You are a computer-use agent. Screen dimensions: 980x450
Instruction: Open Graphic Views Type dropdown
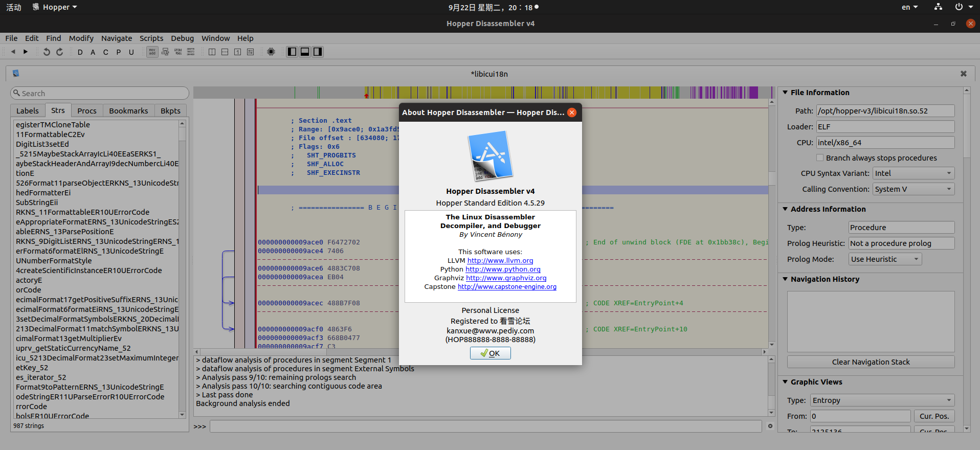pos(883,400)
